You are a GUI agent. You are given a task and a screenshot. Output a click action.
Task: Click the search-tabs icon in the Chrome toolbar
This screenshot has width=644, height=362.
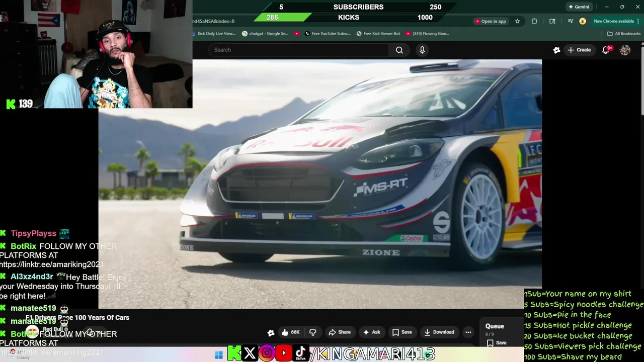tap(552, 21)
